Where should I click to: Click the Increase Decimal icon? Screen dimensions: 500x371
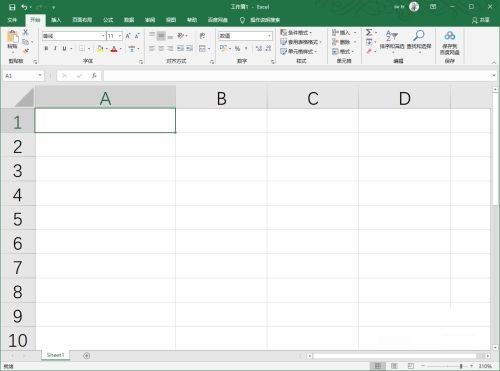click(259, 49)
